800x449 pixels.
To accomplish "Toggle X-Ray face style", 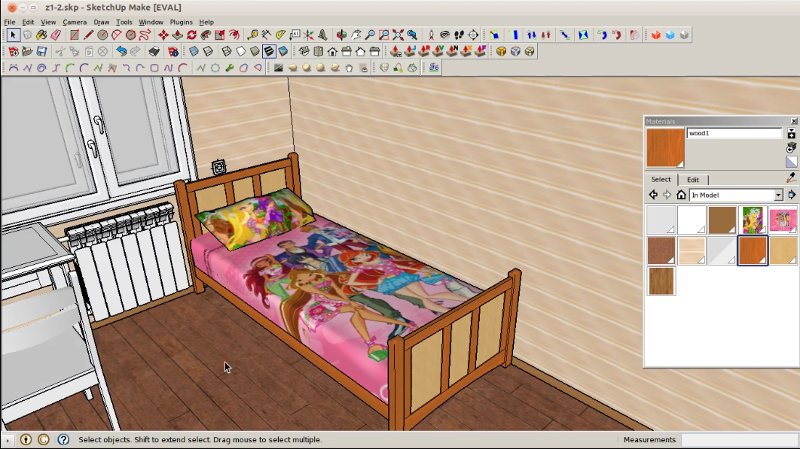I will point(194,51).
